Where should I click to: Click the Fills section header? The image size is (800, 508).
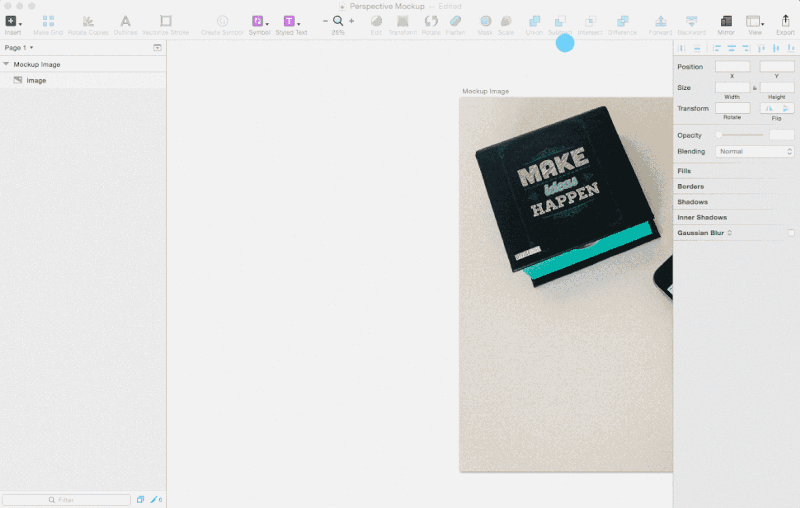click(684, 171)
